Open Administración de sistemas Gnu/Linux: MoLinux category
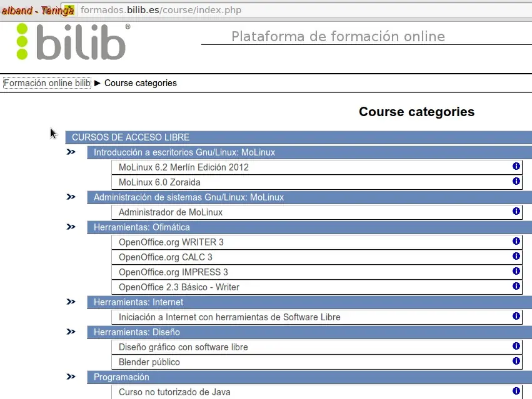The image size is (532, 399). click(x=189, y=197)
